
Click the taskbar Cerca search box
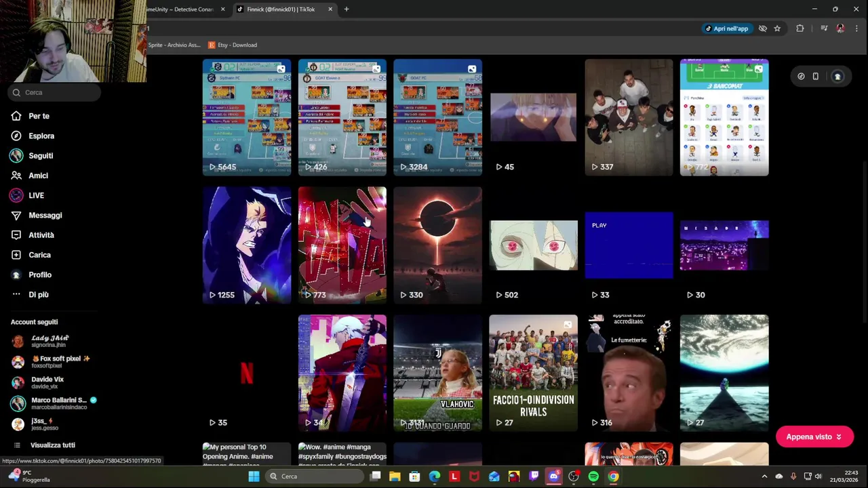313,476
